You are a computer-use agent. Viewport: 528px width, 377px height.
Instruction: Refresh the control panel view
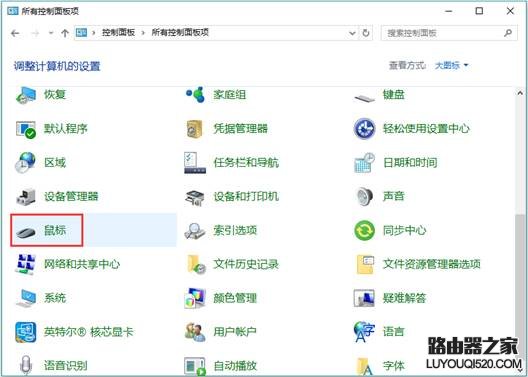coord(366,33)
